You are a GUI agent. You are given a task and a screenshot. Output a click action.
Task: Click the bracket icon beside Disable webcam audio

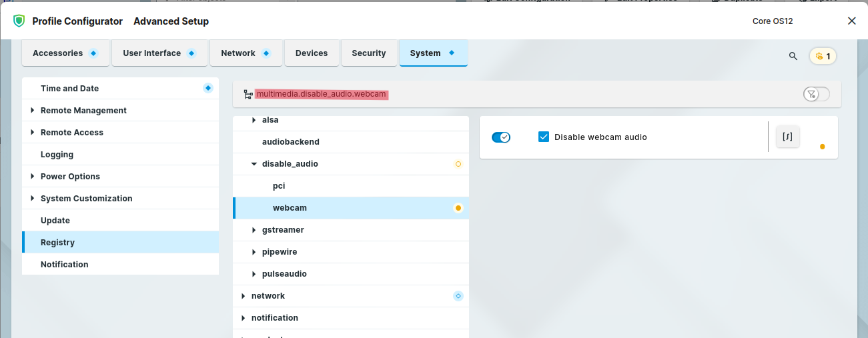tap(787, 137)
